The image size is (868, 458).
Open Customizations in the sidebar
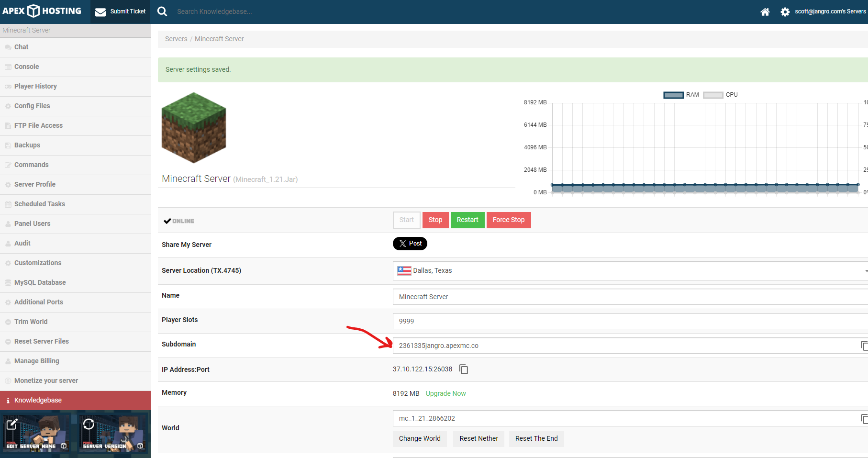click(75, 263)
